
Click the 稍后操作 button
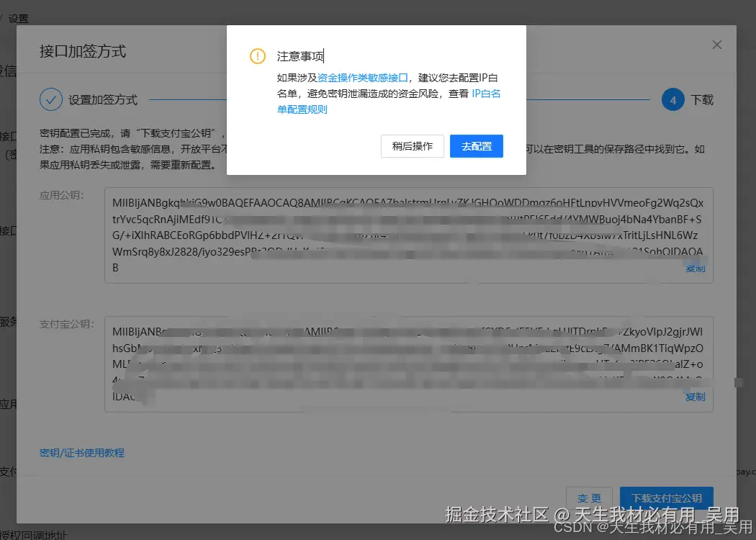(412, 146)
